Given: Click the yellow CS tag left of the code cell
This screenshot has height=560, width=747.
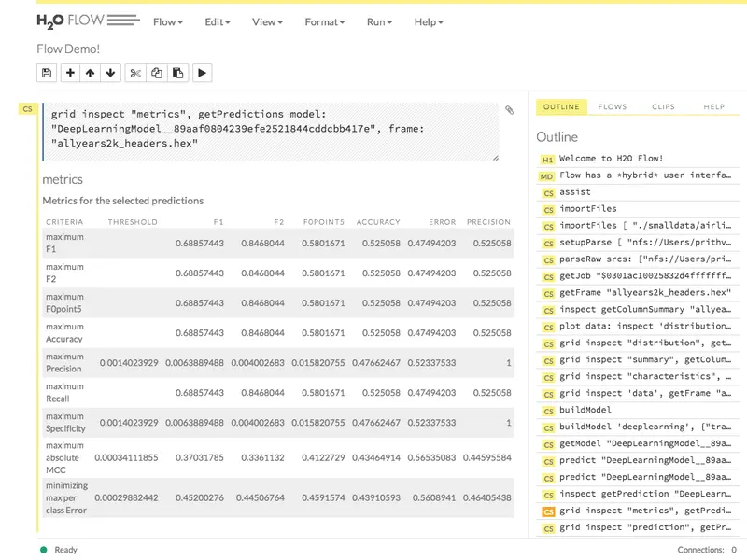Looking at the screenshot, I should (28, 108).
